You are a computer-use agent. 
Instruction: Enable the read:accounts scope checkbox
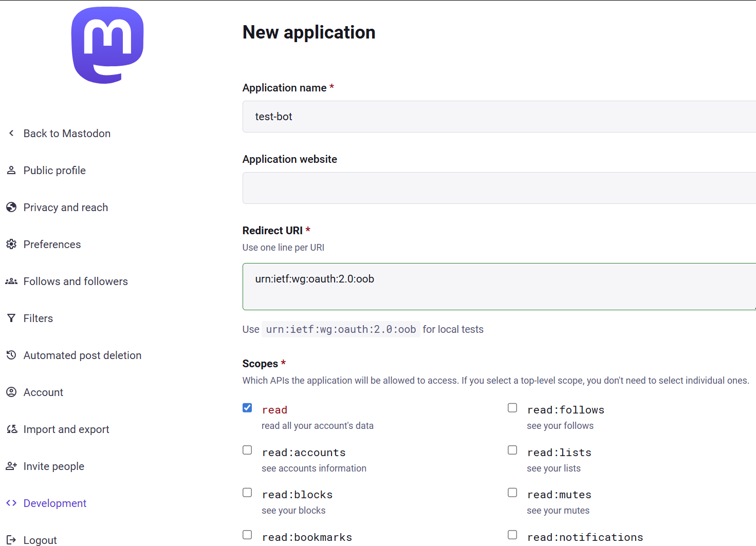point(247,450)
